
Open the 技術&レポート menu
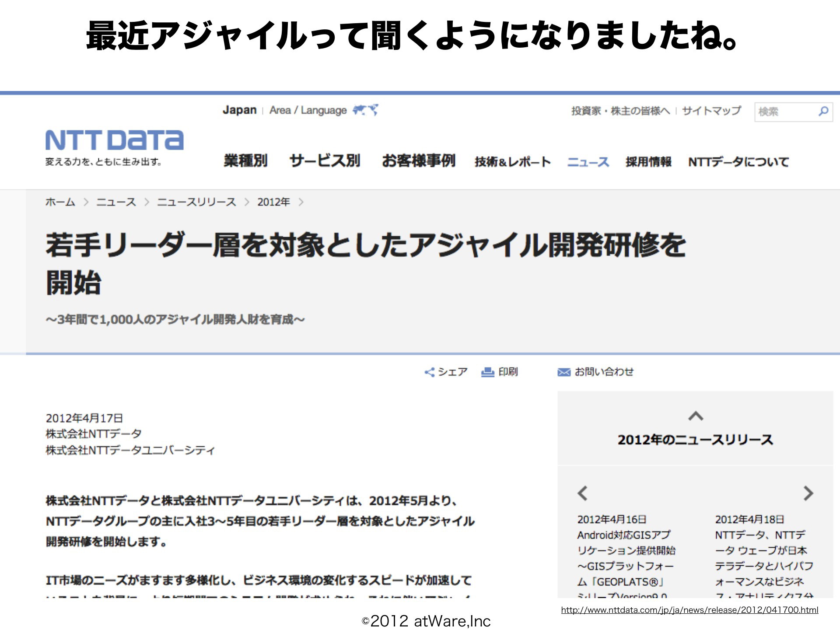click(x=513, y=162)
